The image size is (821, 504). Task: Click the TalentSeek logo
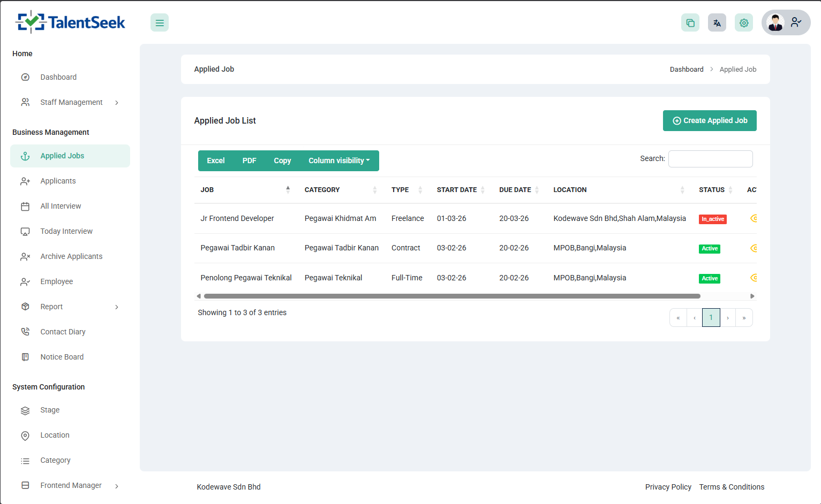[x=71, y=22]
